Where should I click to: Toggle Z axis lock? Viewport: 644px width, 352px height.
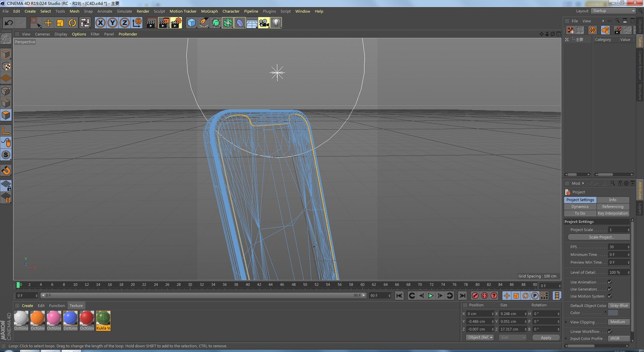tap(124, 23)
